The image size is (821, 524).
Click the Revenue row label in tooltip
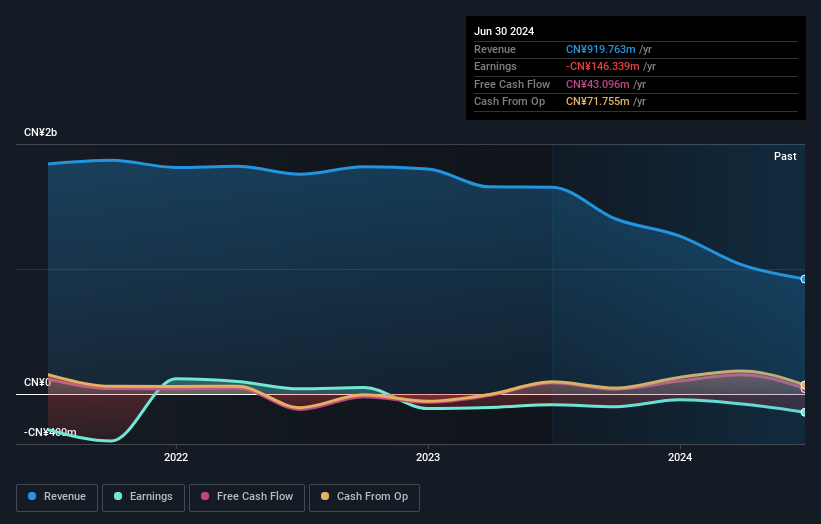(495, 49)
